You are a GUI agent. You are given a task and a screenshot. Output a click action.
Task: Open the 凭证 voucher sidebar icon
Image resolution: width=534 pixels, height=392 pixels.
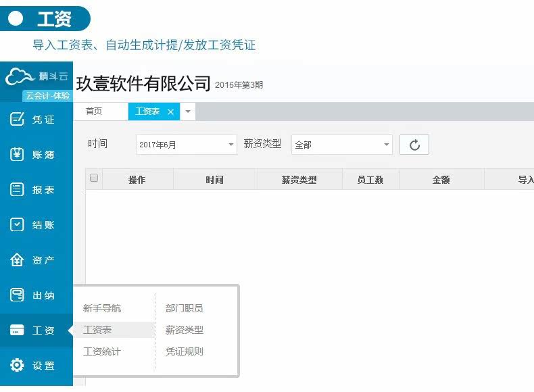point(17,119)
